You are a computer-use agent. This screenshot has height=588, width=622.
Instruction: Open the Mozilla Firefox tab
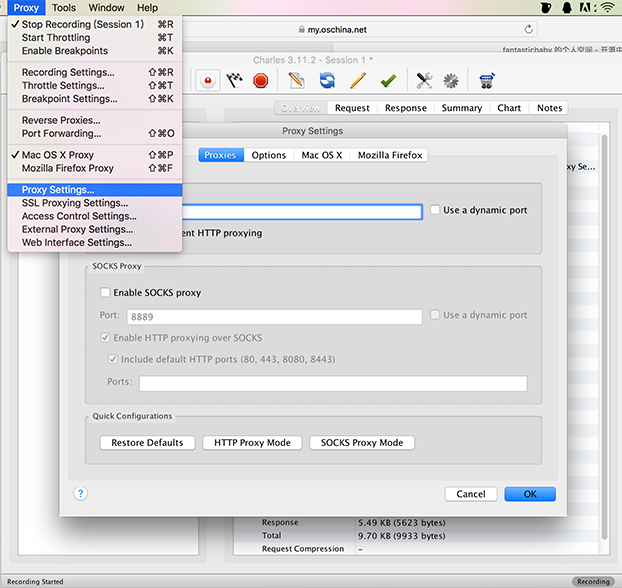(x=390, y=155)
